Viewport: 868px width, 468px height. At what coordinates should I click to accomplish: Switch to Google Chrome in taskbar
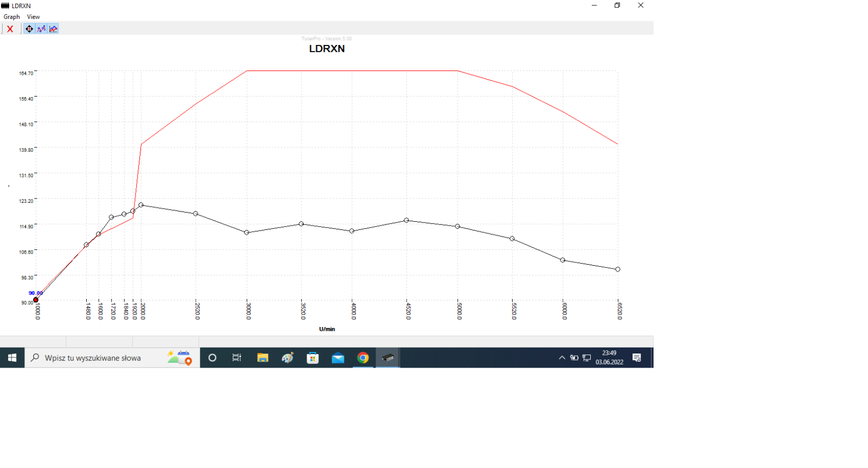pos(363,358)
